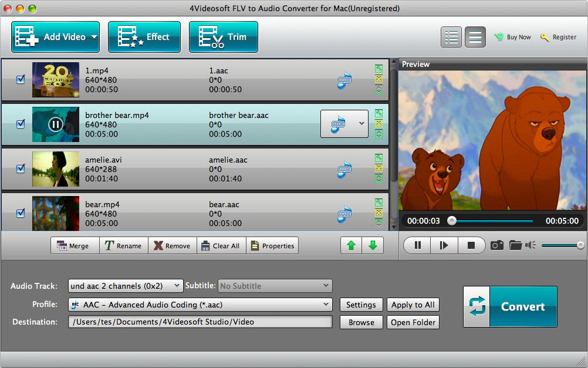The image size is (588, 368).
Task: Switch to detailed list view icon
Action: click(451, 37)
